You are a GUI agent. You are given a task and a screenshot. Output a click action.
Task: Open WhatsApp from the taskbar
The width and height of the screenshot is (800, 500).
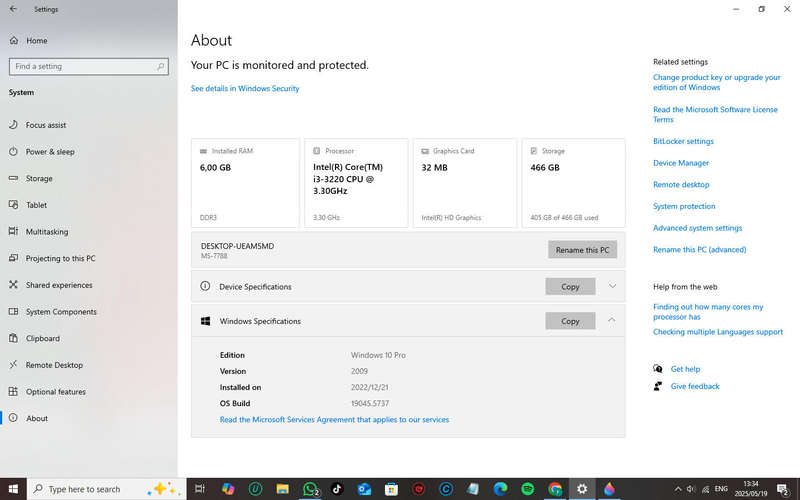tap(310, 489)
